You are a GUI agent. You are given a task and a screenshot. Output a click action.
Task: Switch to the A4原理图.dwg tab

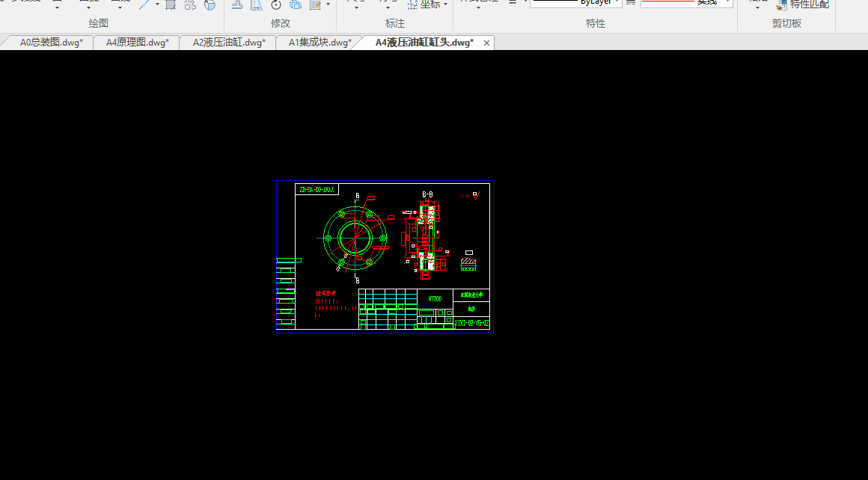[x=137, y=43]
